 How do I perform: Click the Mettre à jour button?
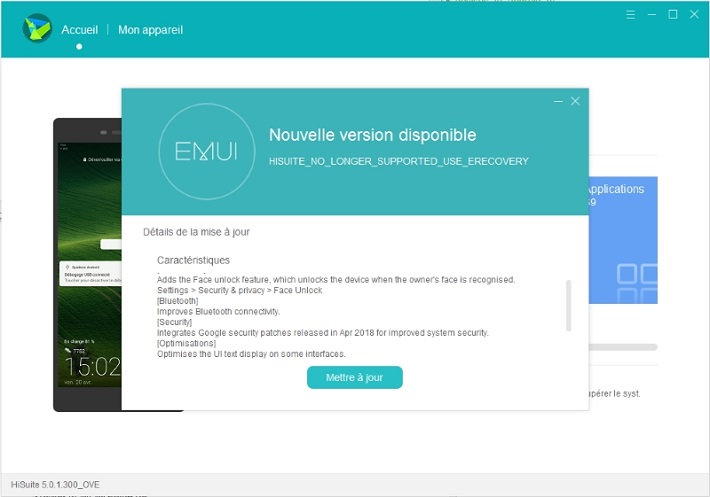pos(355,378)
